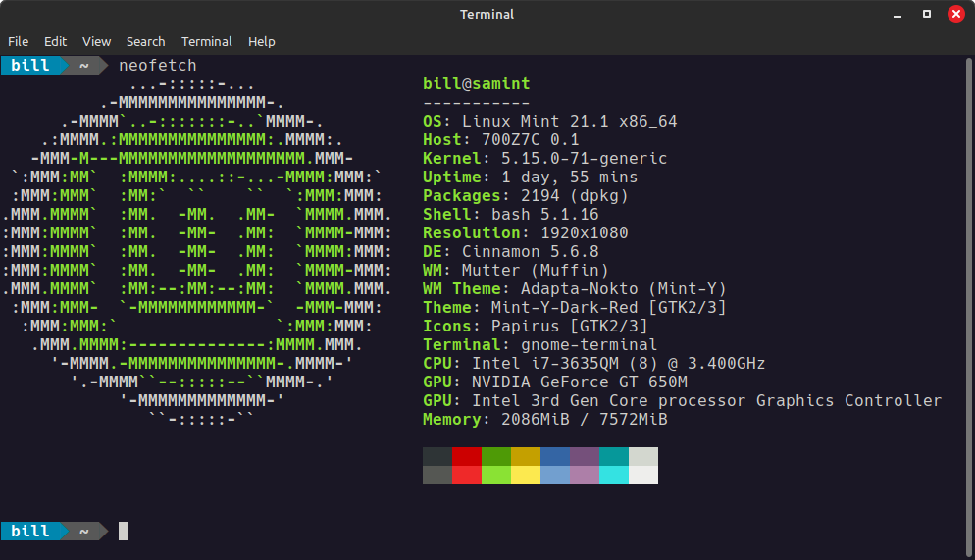Click the dark blue color block in top row
The image size is (975, 560).
(555, 456)
